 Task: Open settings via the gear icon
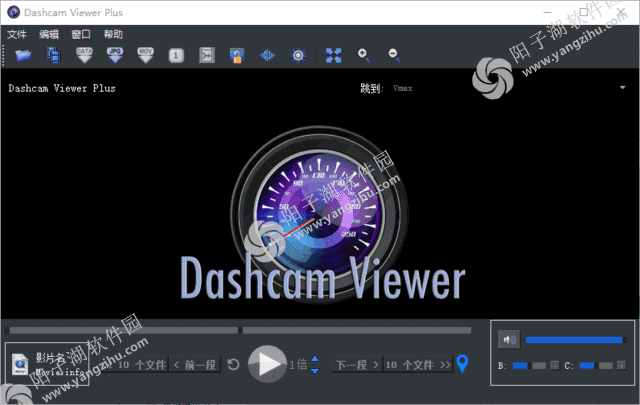pyautogui.click(x=298, y=55)
